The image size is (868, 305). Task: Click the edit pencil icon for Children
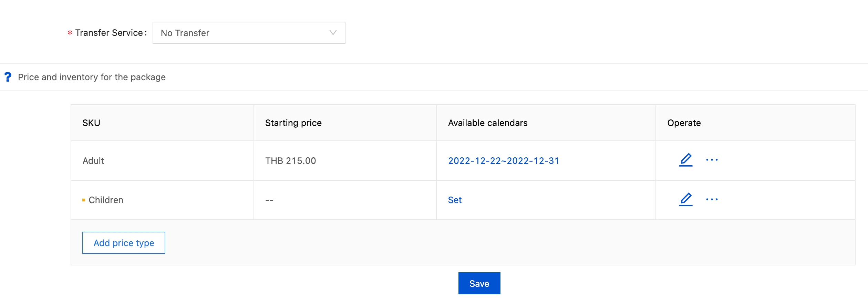[685, 200]
